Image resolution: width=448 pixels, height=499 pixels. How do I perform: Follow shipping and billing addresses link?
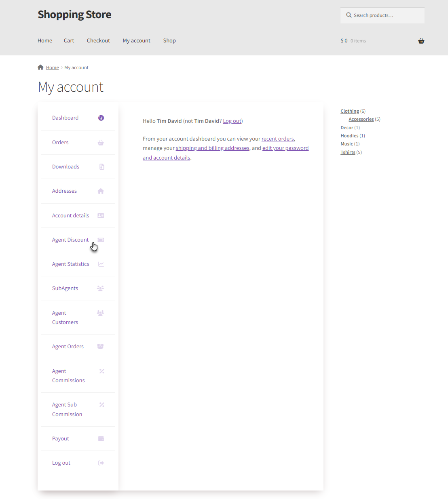coord(213,148)
